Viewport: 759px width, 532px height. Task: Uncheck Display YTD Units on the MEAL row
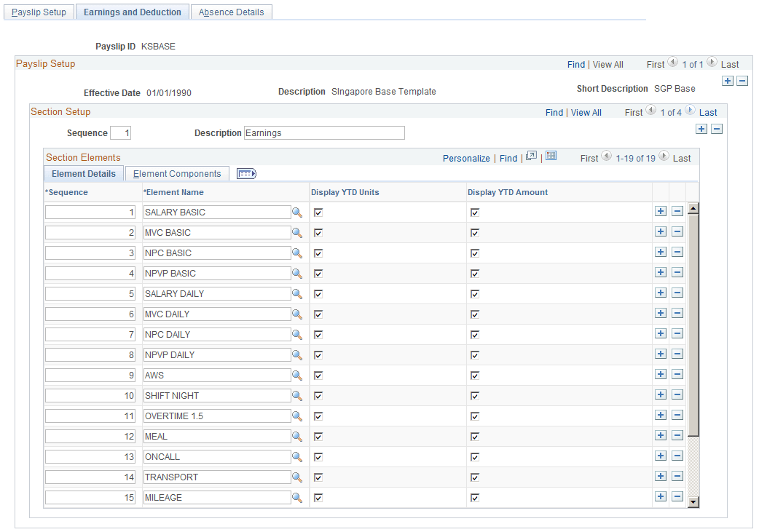(x=318, y=436)
